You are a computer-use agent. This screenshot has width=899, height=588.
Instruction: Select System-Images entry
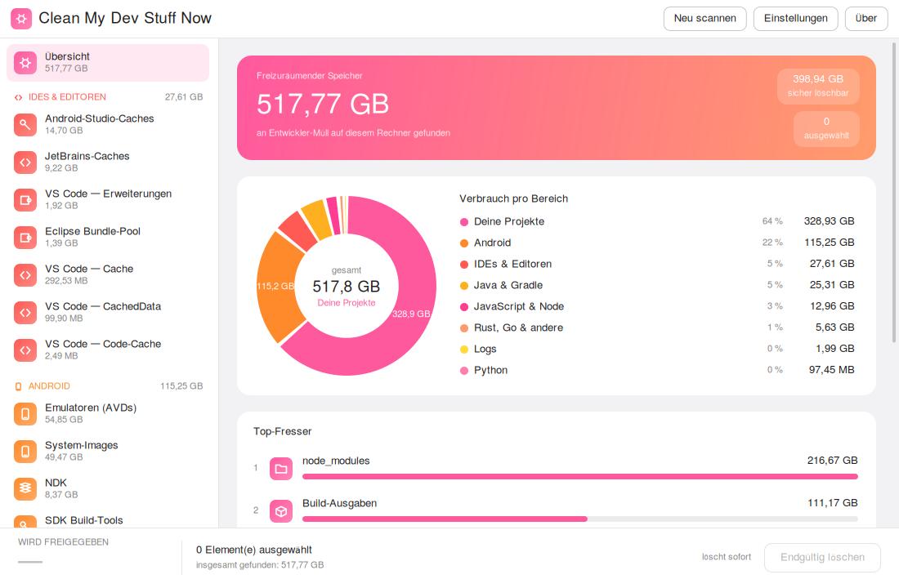click(x=108, y=452)
